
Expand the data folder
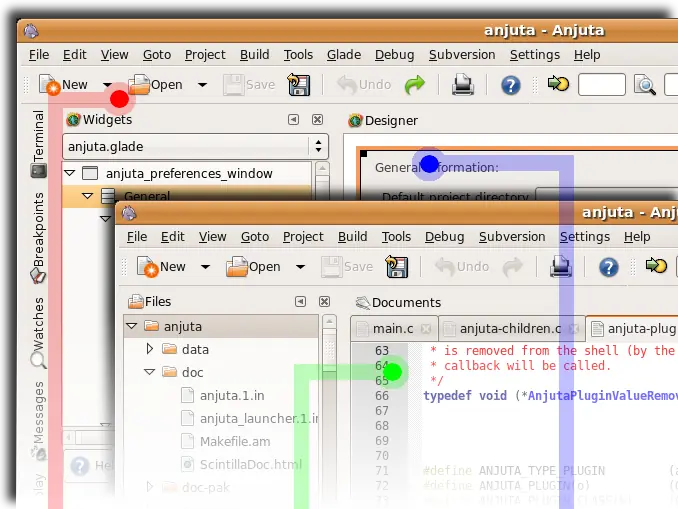150,349
